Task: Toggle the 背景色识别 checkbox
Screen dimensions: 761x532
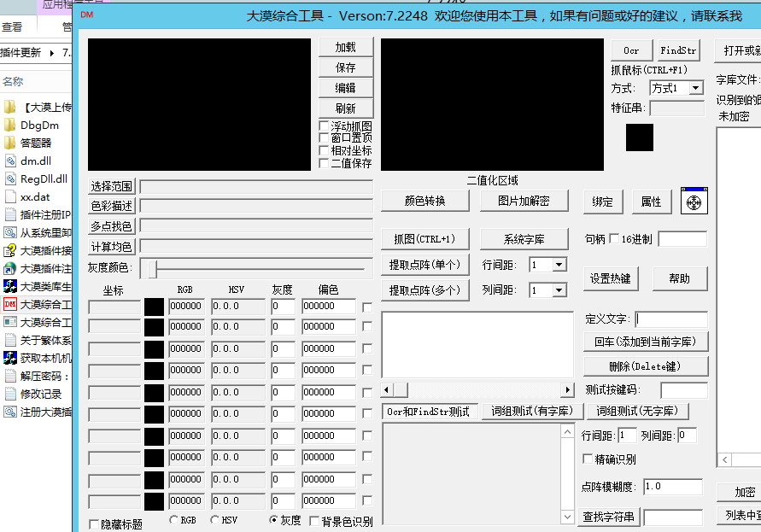Action: tap(314, 521)
